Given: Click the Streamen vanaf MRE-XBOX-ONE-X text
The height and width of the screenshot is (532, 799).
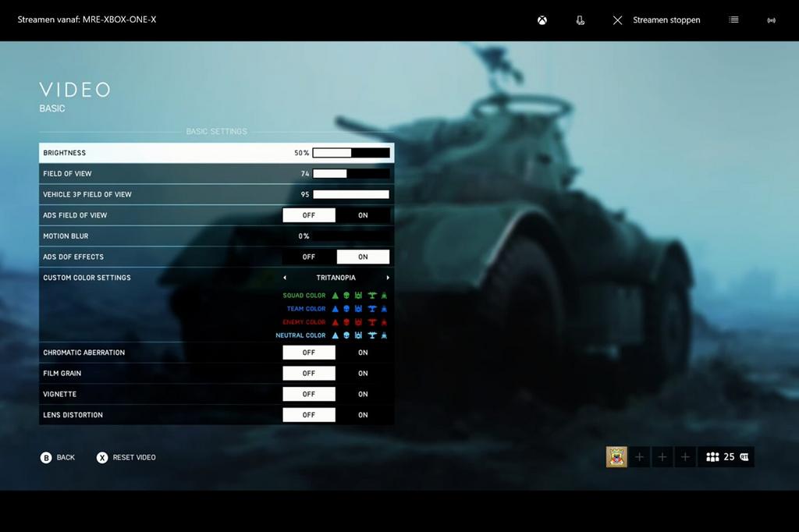Looking at the screenshot, I should [87, 20].
